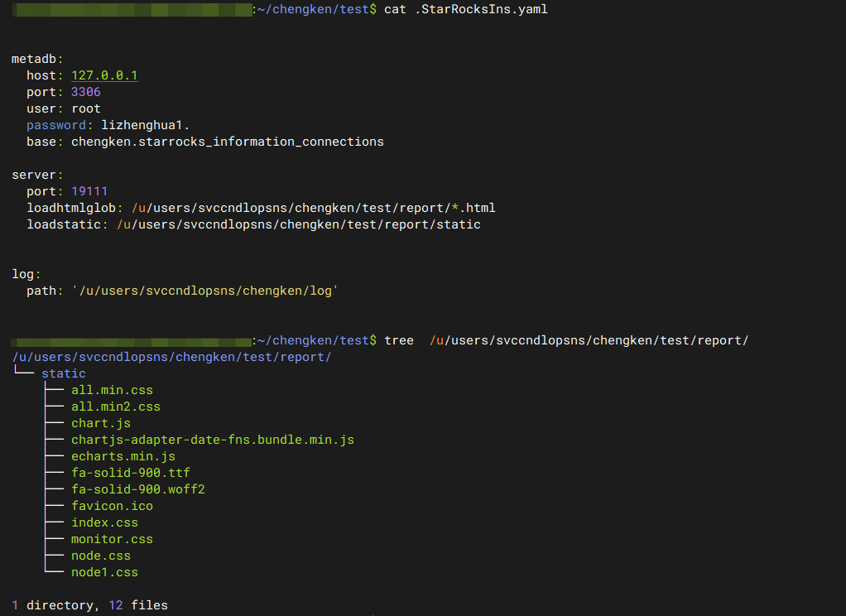Click the base value chengken.starrocks_information_connections
Viewport: 846px width, 616px height.
pos(227,142)
